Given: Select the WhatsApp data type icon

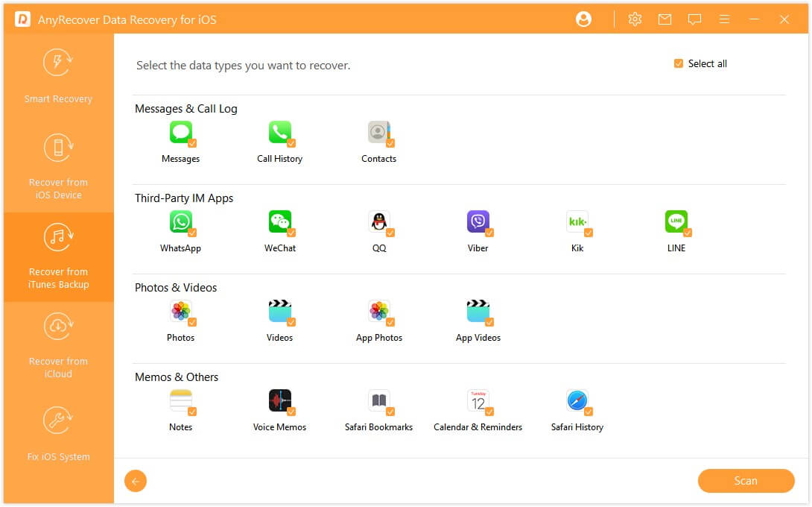Looking at the screenshot, I should point(180,223).
